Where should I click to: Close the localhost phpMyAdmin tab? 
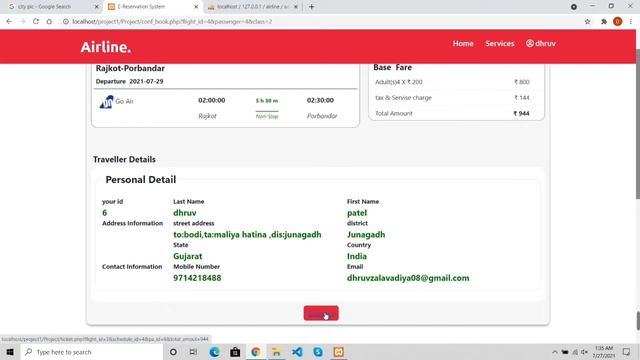point(296,7)
